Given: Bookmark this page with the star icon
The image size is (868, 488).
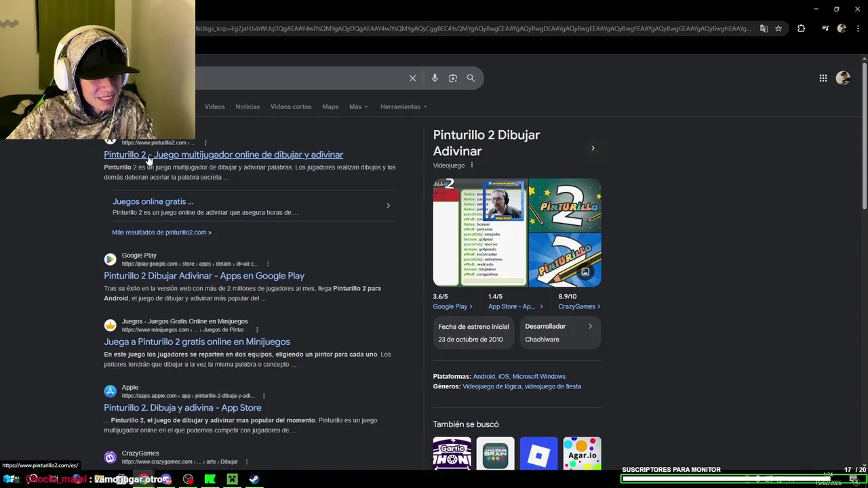Looking at the screenshot, I should point(778,28).
